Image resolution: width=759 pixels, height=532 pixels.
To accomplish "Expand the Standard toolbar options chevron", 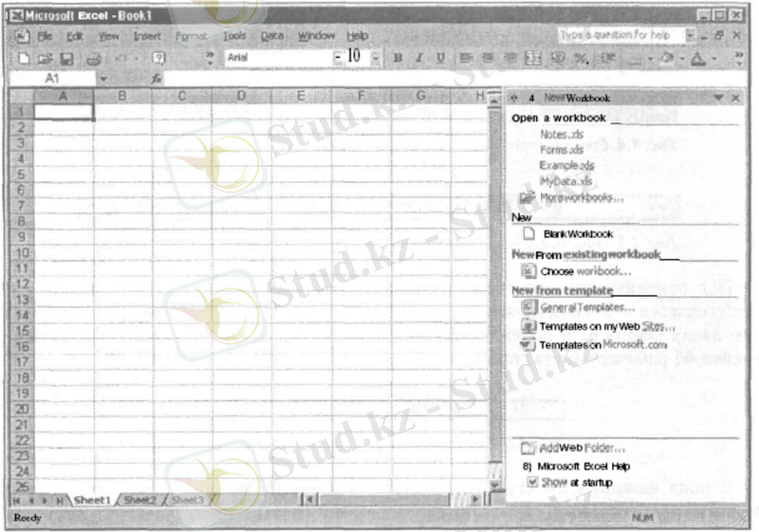I will (210, 59).
